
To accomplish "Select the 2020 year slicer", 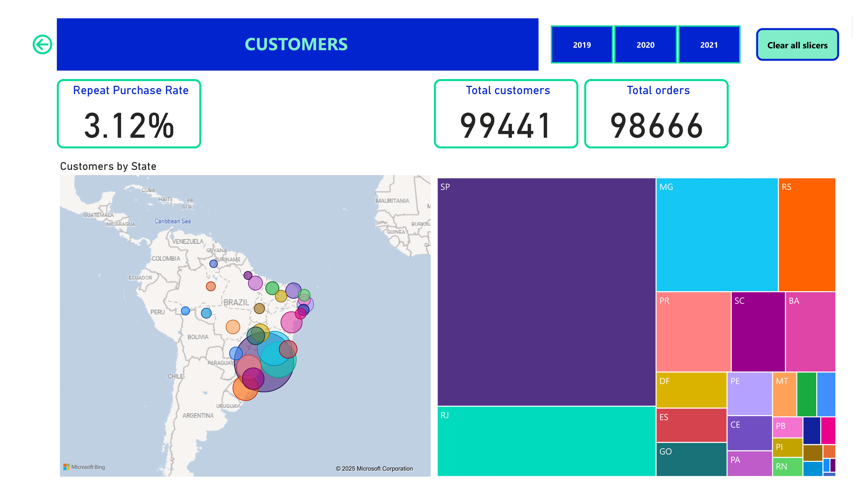I will click(645, 45).
